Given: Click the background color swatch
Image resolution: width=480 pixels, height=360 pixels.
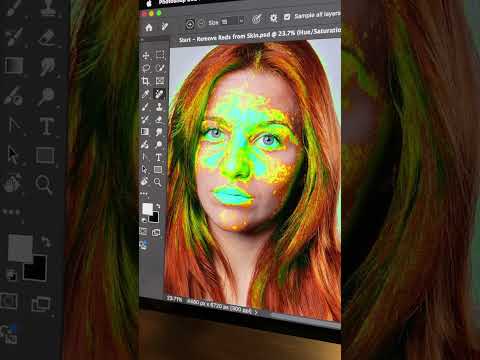Looking at the screenshot, I should (x=154, y=217).
